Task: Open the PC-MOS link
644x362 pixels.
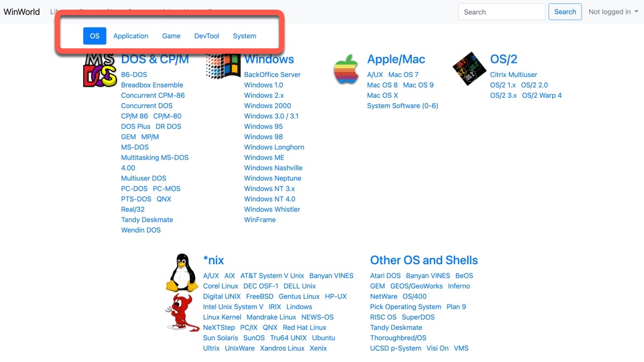Action: (167, 189)
